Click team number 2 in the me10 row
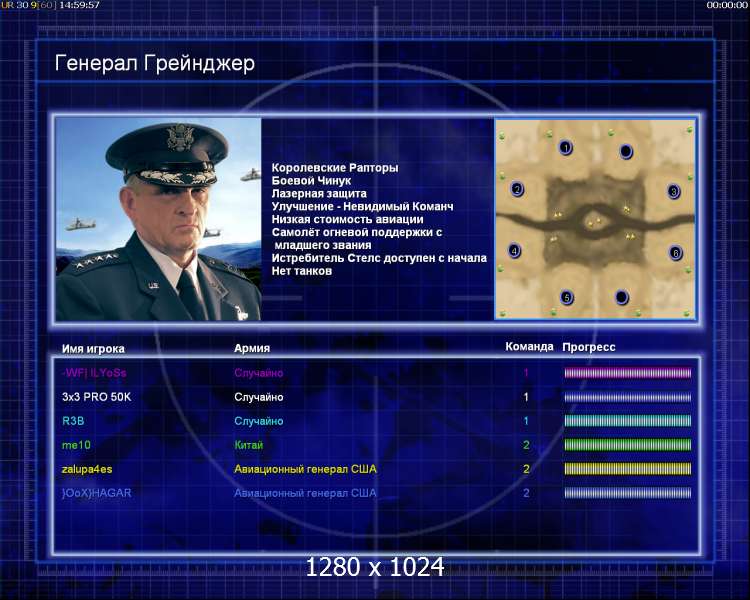This screenshot has height=600, width=750. coord(526,445)
